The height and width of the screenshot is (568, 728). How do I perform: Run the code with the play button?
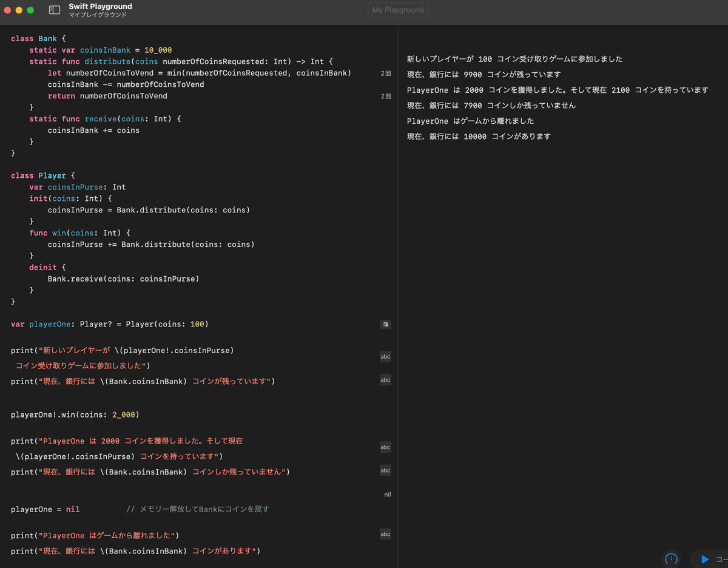coord(704,559)
